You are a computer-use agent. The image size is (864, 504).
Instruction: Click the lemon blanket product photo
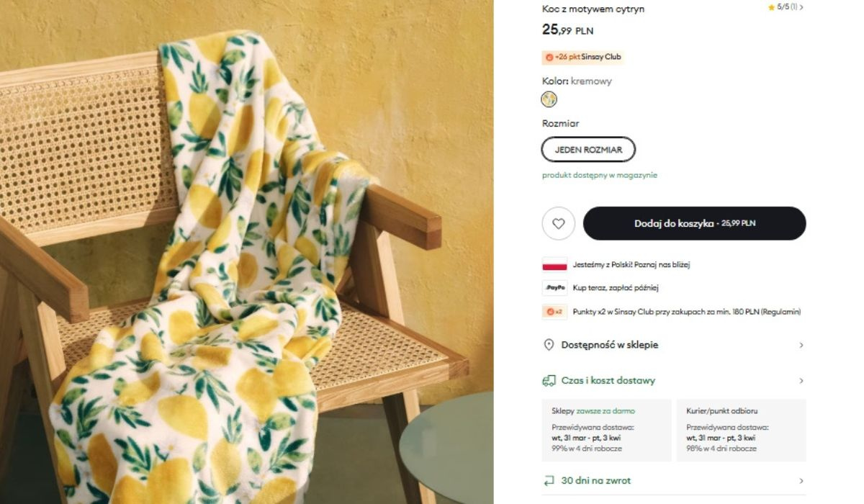(x=246, y=252)
